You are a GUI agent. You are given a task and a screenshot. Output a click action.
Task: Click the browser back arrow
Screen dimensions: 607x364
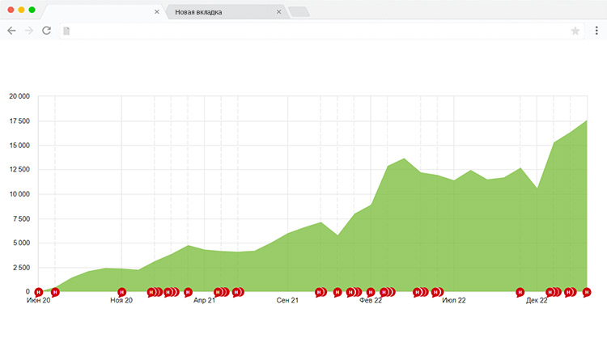[11, 31]
